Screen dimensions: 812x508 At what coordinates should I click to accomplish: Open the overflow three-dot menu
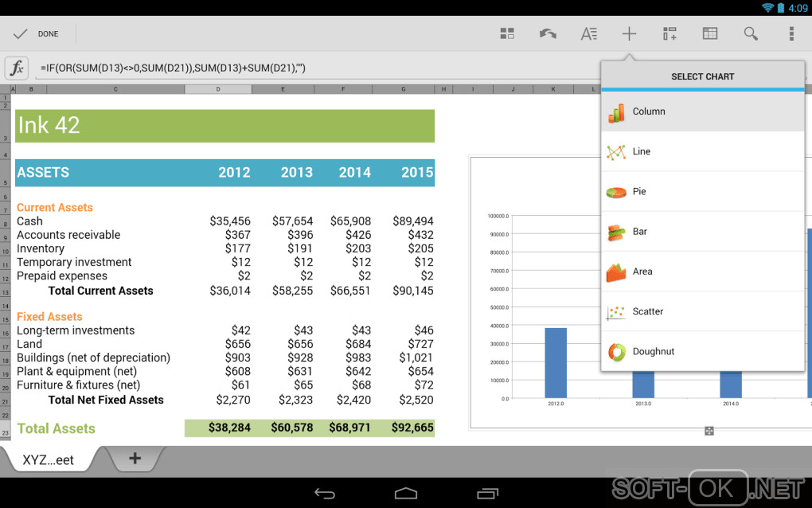pyautogui.click(x=791, y=34)
